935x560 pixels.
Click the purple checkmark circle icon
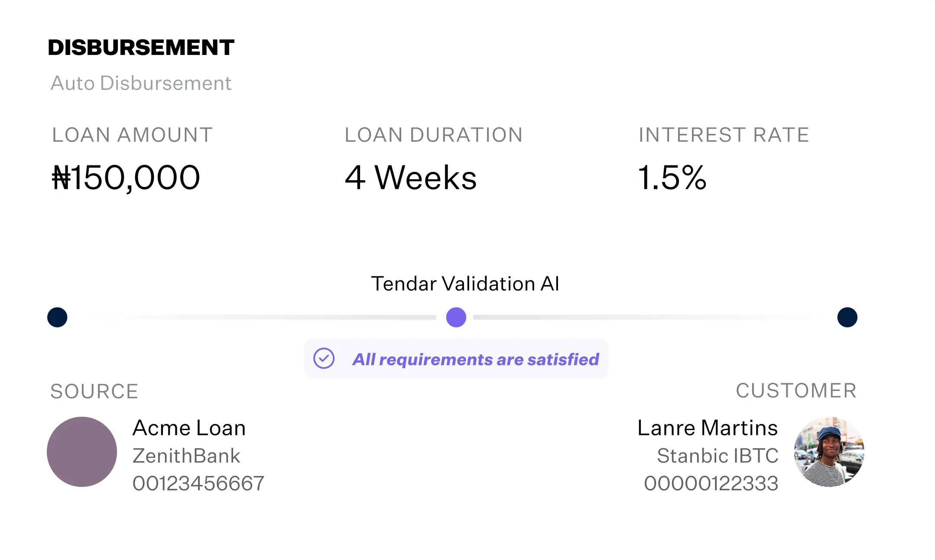point(324,359)
